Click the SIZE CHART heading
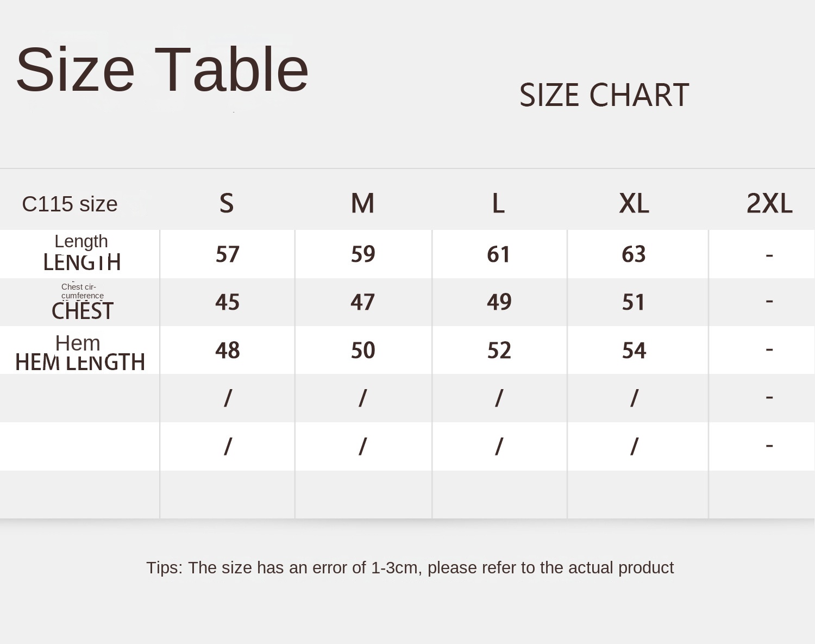Image resolution: width=815 pixels, height=644 pixels. pyautogui.click(x=604, y=95)
